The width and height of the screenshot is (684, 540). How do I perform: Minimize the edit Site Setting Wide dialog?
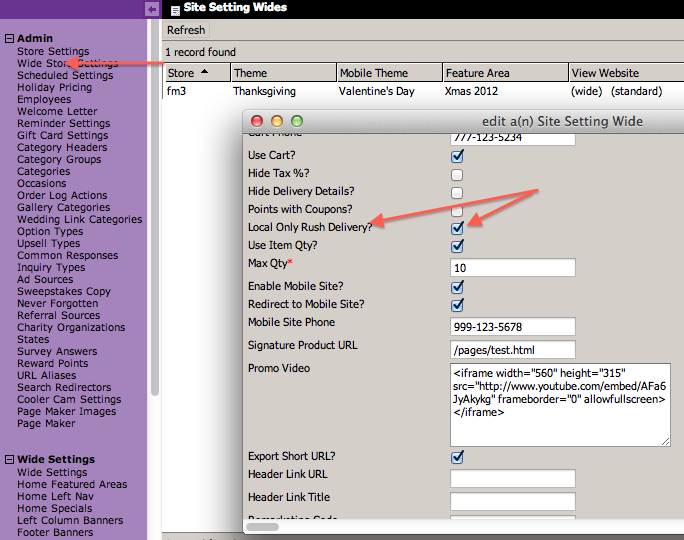pyautogui.click(x=277, y=121)
